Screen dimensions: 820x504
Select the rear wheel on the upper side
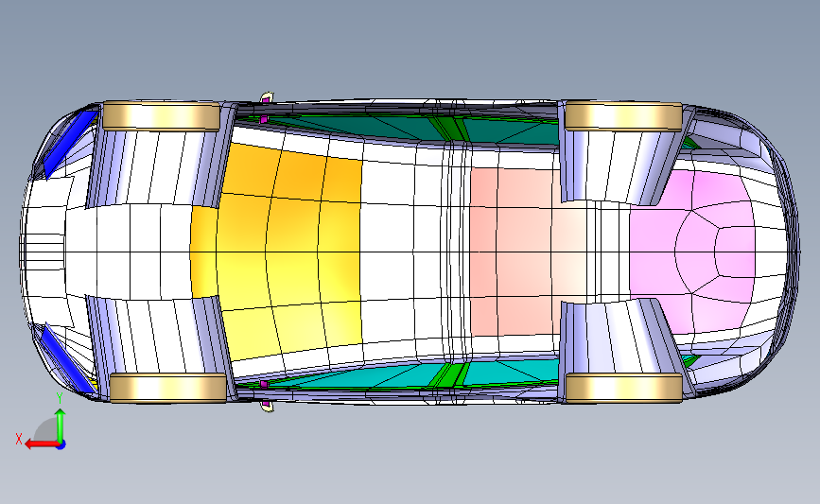click(x=623, y=116)
